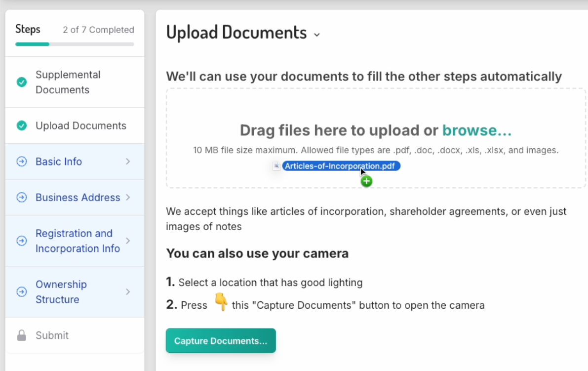This screenshot has height=371, width=588.
Task: Click the checkmark icon next to Upload Documents step
Action: (22, 125)
